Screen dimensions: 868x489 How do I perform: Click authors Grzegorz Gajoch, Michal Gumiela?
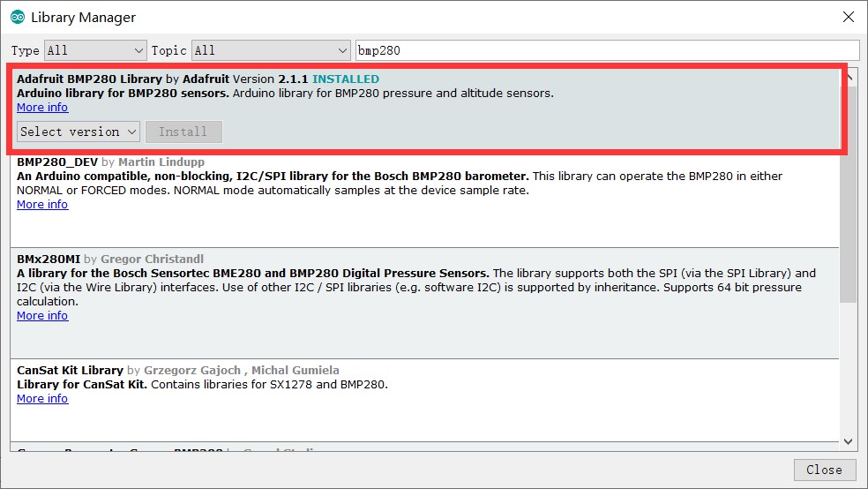242,371
